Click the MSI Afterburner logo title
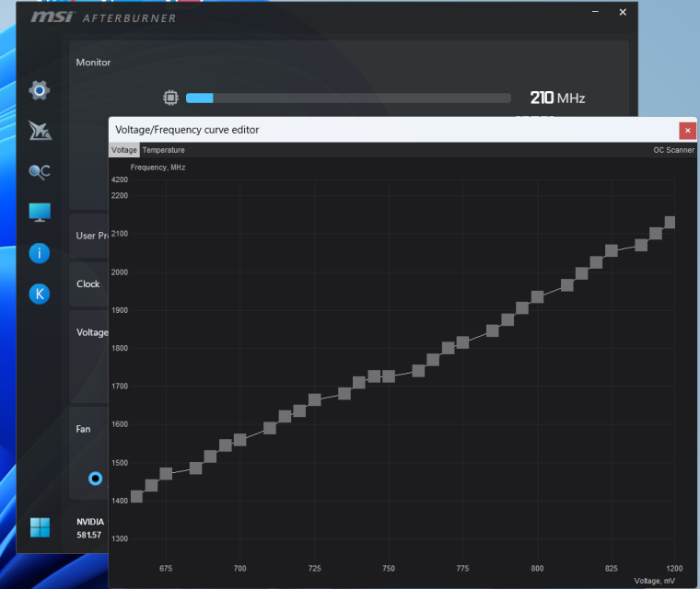The height and width of the screenshot is (589, 700). pyautogui.click(x=103, y=17)
